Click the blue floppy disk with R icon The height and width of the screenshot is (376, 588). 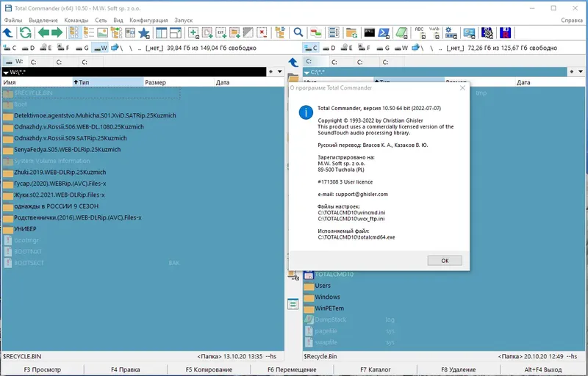[x=506, y=33]
